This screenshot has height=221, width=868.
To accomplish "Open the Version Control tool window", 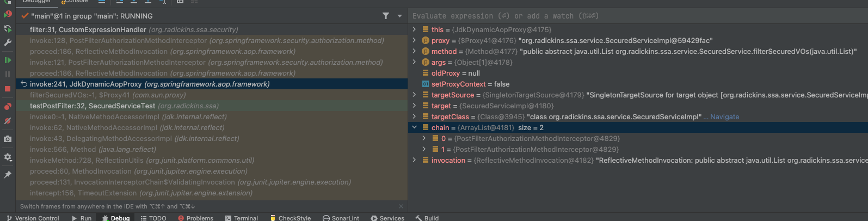I will [x=33, y=218].
